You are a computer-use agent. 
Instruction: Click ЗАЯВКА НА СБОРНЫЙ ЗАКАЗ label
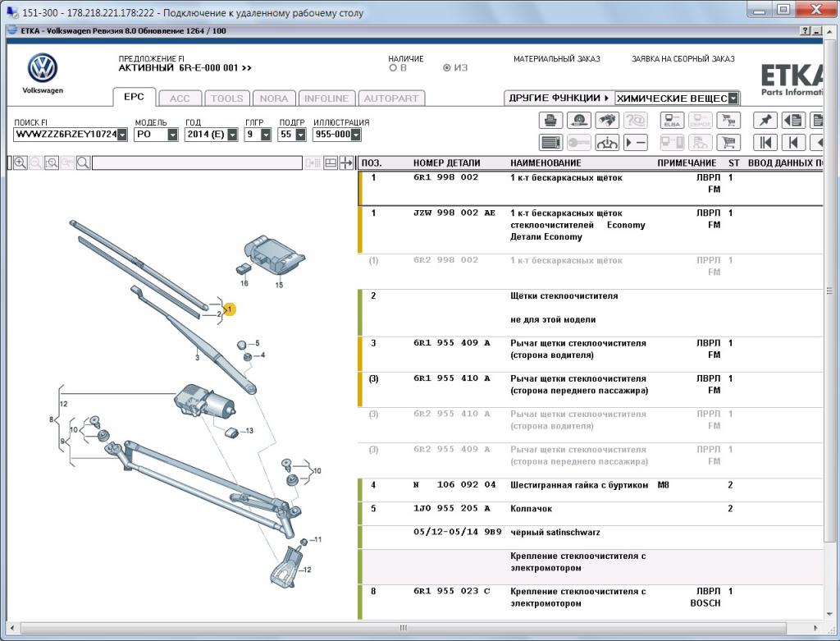(x=683, y=59)
